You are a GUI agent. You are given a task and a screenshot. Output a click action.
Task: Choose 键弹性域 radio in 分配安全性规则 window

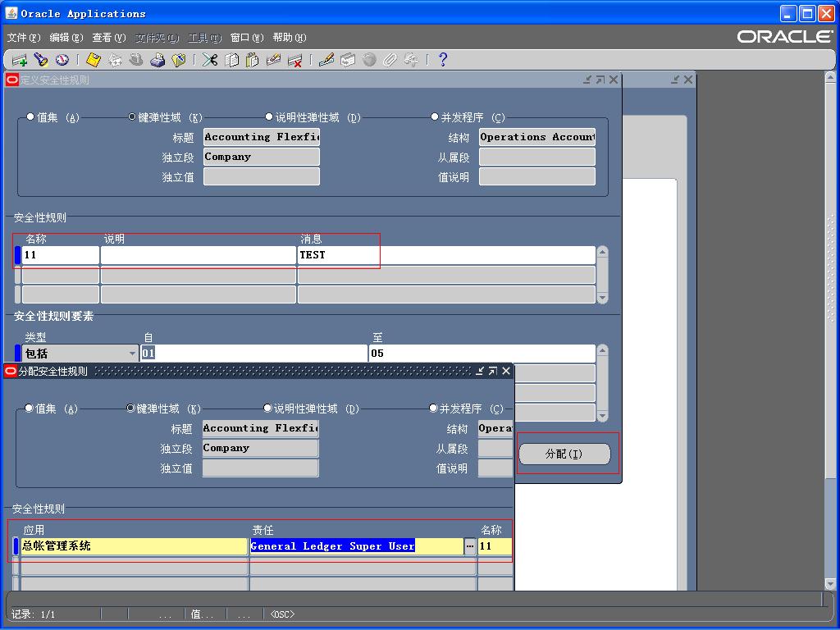130,409
